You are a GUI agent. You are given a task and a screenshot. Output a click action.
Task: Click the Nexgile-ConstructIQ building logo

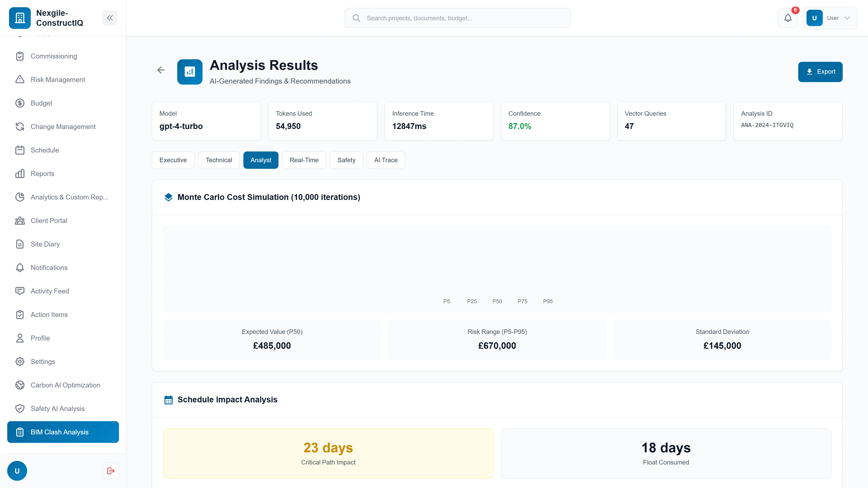(20, 18)
